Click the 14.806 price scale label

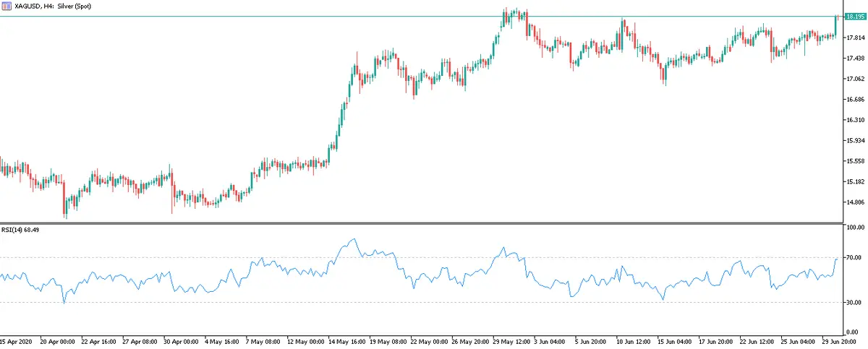pyautogui.click(x=854, y=202)
